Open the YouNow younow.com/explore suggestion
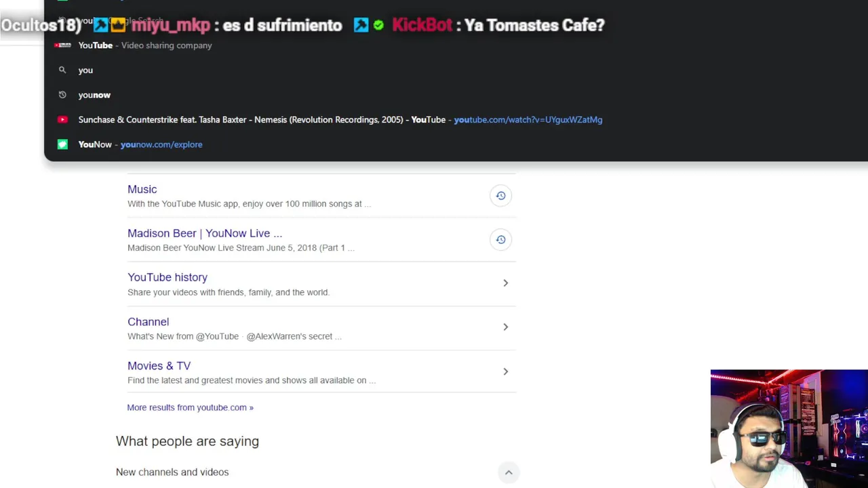Screen dimensions: 868x488 tap(456, 144)
